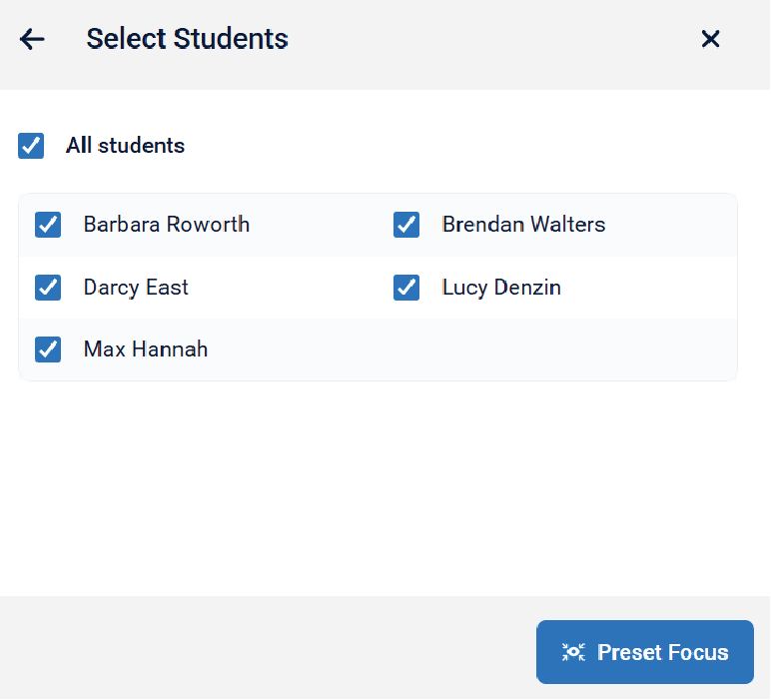This screenshot has height=700, width=771.
Task: Toggle the Darcy East checkbox
Action: (48, 288)
